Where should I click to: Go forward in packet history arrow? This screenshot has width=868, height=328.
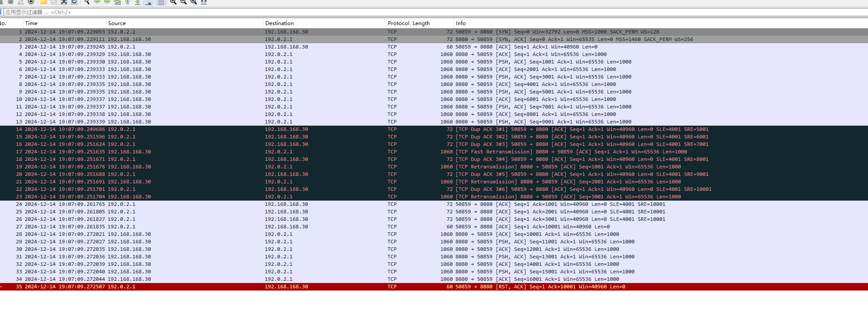coord(107,2)
